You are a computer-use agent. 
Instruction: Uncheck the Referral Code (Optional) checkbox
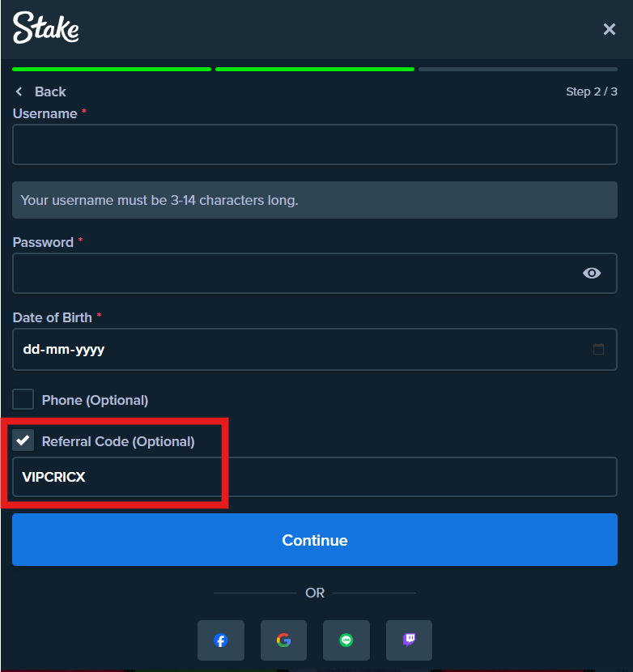pyautogui.click(x=23, y=441)
